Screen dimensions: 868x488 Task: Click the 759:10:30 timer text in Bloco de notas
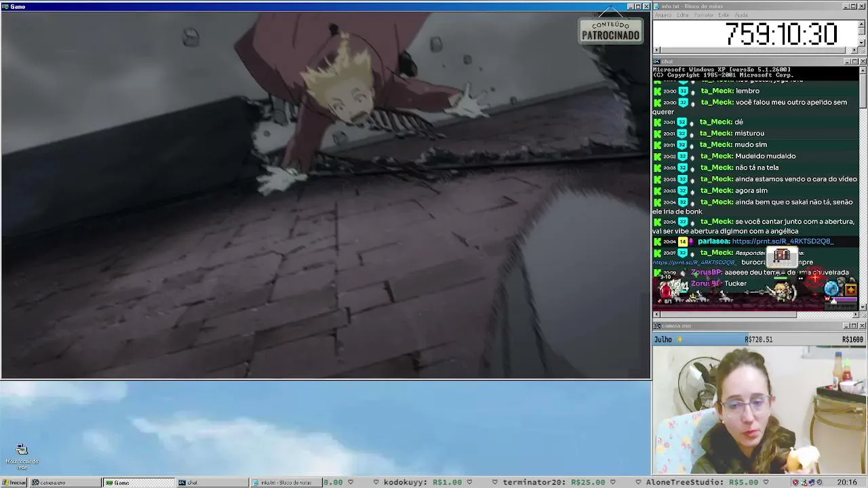781,34
